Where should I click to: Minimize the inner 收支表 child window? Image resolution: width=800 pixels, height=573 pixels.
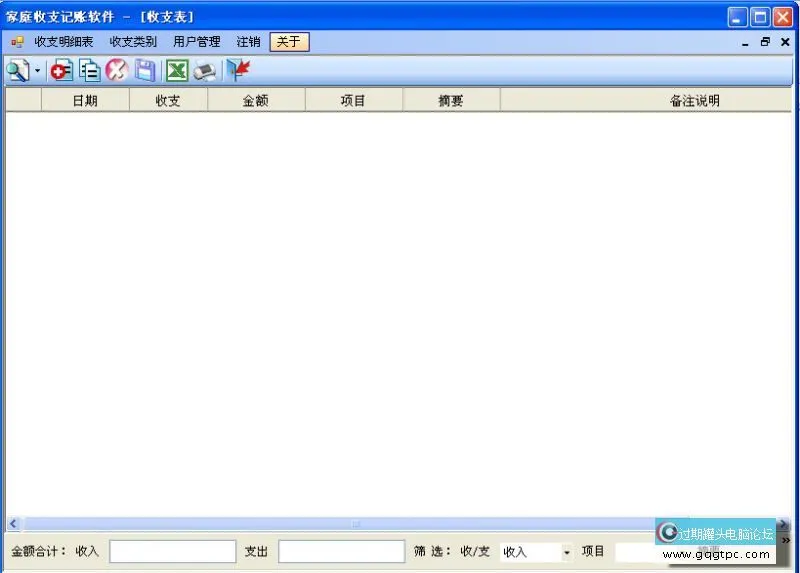[745, 43]
